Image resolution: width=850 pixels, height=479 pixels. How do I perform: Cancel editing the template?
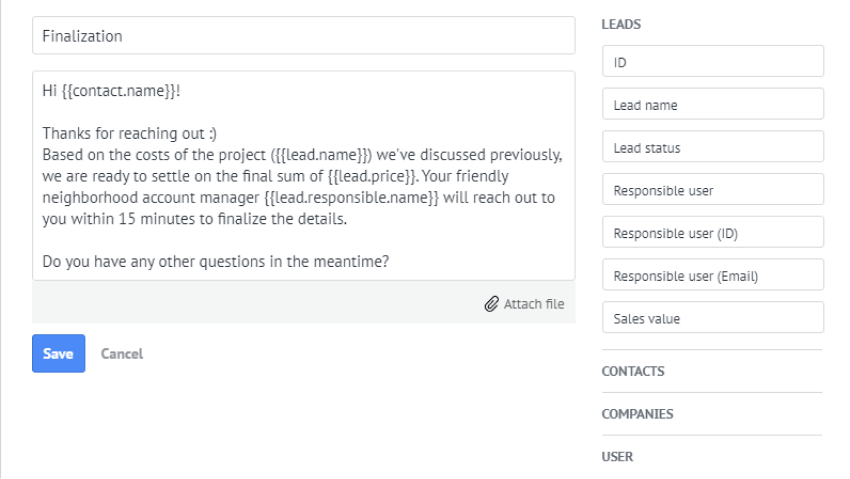coord(122,353)
